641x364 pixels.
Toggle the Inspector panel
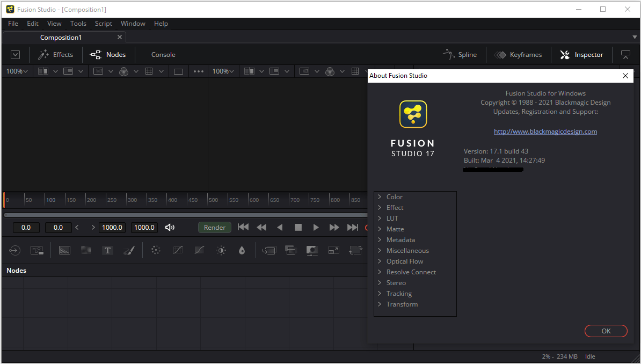click(x=582, y=55)
